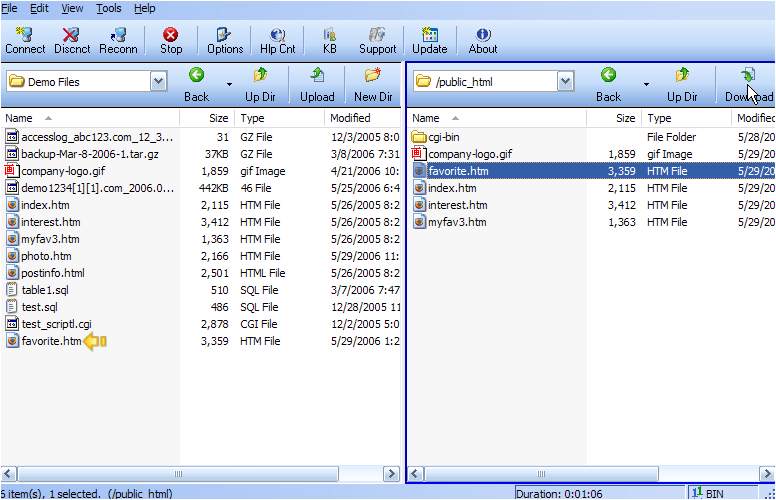Click the local pane scroll right arrow
Screen dimensions: 776x500
pyautogui.click(x=391, y=474)
